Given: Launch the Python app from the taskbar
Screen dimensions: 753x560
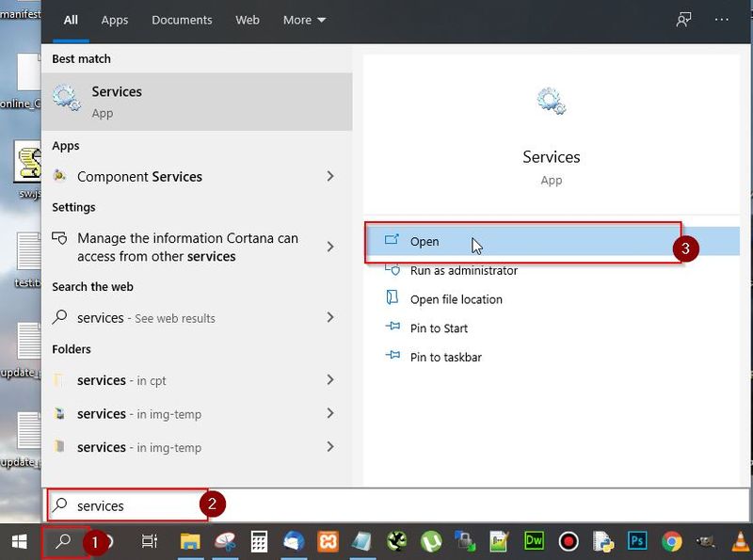Looking at the screenshot, I should pyautogui.click(x=602, y=542).
